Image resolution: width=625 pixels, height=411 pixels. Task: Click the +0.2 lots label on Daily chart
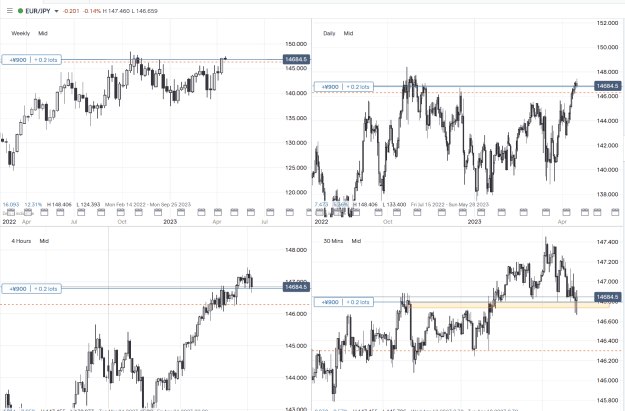(358, 87)
